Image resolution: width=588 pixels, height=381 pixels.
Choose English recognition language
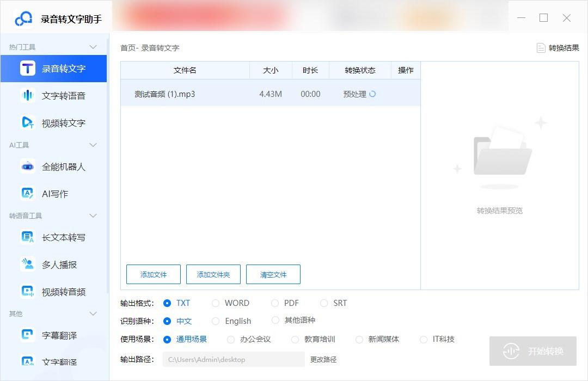(x=231, y=321)
